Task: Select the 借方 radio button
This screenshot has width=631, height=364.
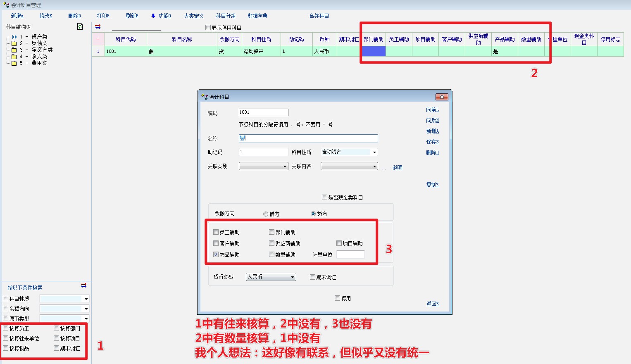Action: coord(266,214)
